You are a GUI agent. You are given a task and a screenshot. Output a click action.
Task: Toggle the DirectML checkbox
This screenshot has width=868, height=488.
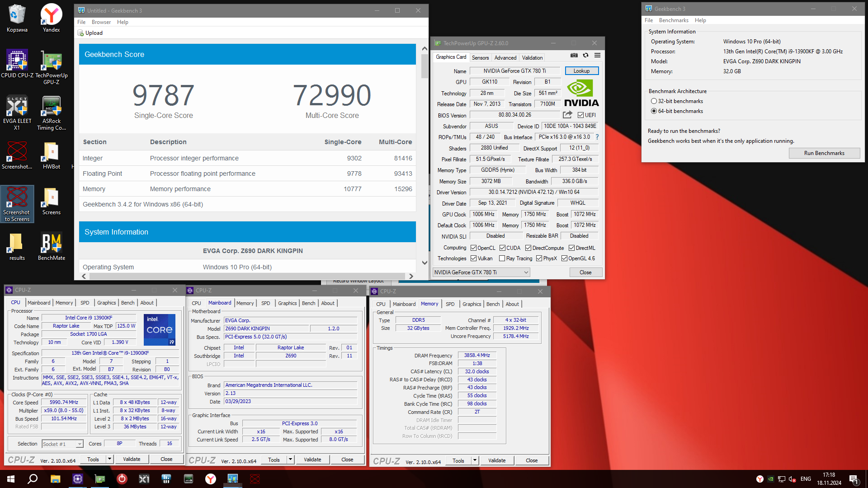[x=571, y=248]
